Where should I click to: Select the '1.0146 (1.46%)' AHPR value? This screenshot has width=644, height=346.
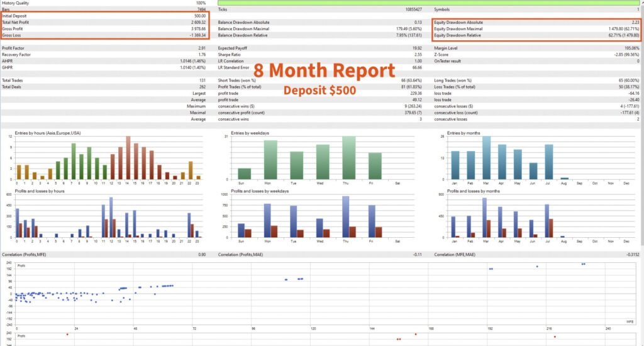tap(193, 61)
